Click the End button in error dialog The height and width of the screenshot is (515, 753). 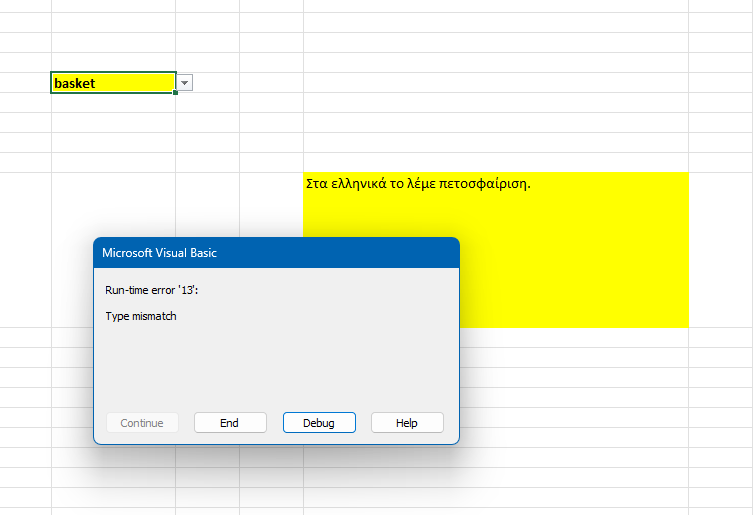coord(230,423)
